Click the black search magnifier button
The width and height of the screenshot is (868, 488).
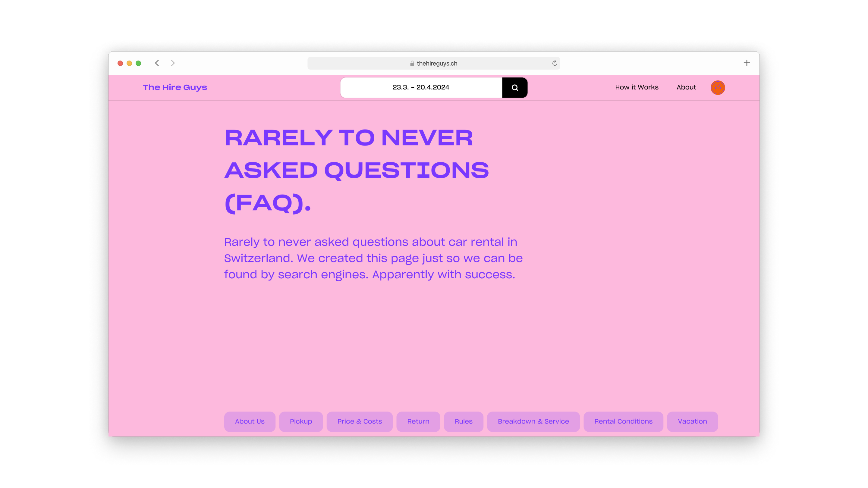point(514,88)
